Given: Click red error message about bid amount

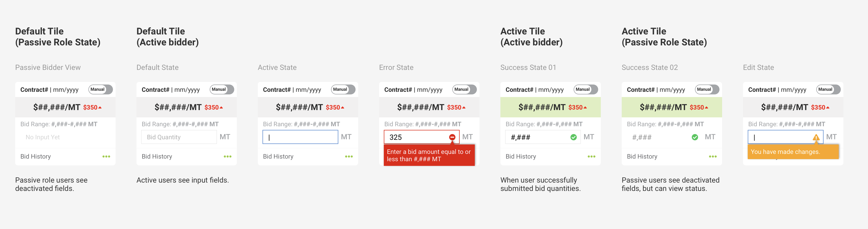Looking at the screenshot, I should click(429, 155).
